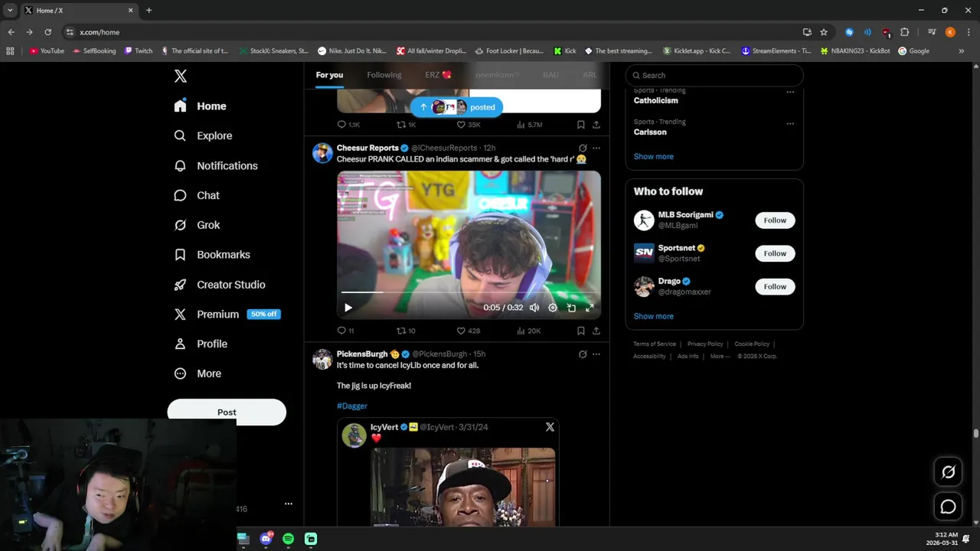Share the Cheesur Reports post
Screen dimensions: 980x551
(596, 331)
